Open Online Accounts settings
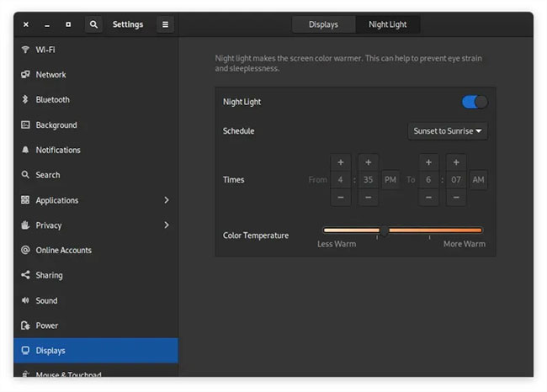 (x=96, y=250)
